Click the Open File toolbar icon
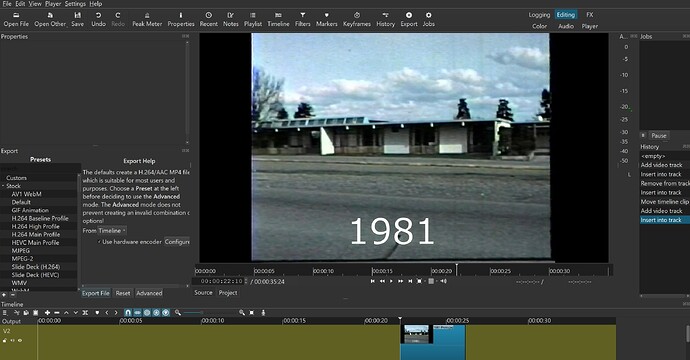 pos(16,20)
